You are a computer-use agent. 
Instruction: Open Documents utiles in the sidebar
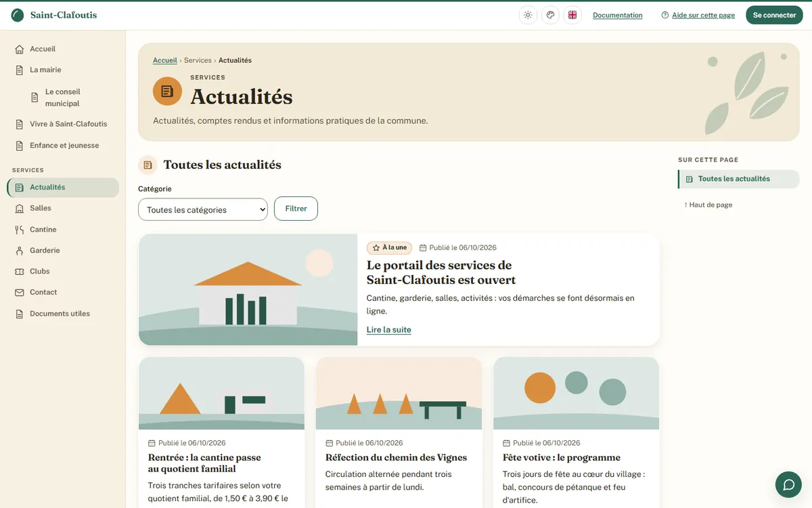(63, 314)
